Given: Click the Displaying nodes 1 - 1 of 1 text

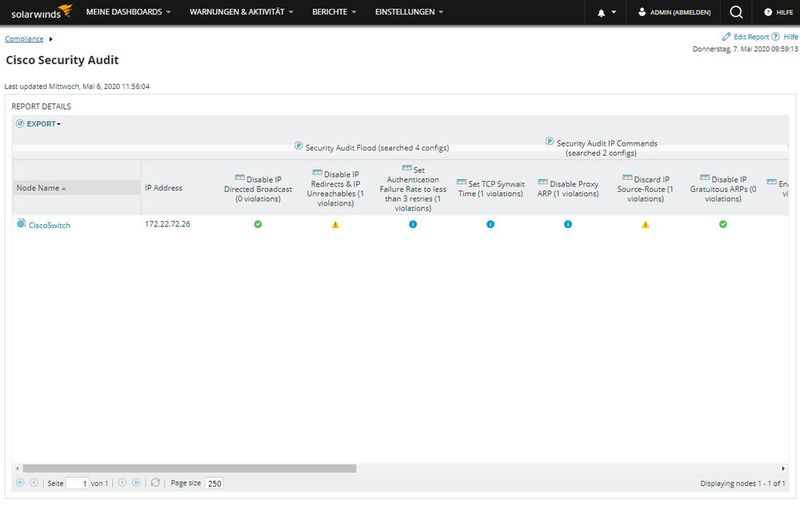Looking at the screenshot, I should coord(742,483).
